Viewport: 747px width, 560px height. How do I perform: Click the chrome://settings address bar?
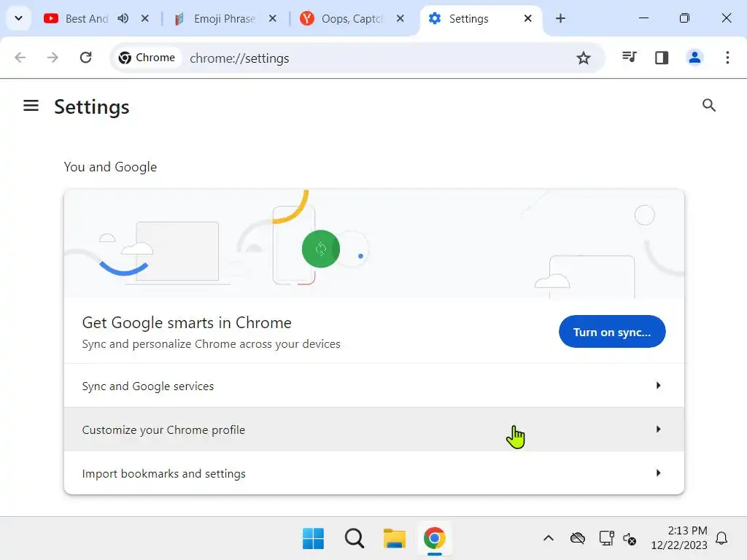click(357, 58)
